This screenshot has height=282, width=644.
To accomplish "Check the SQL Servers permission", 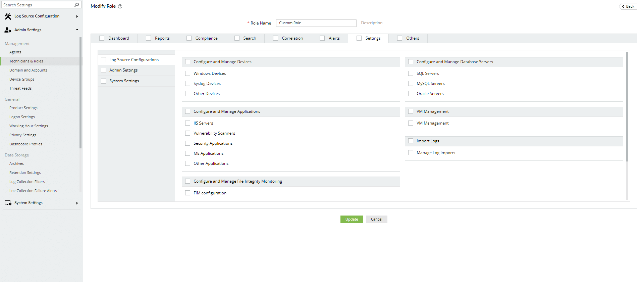I will 411,74.
